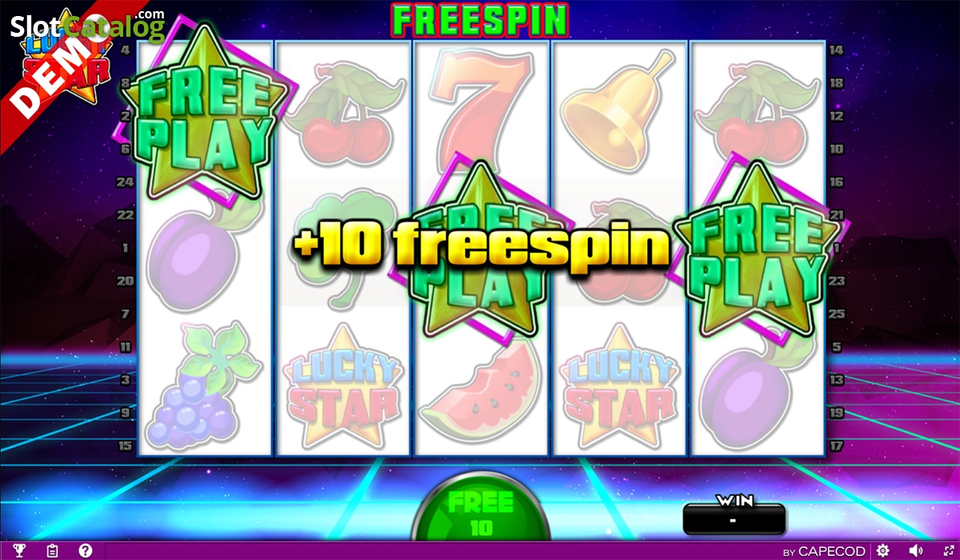This screenshot has width=960, height=560.
Task: Open the help question mark icon
Action: coord(86,550)
